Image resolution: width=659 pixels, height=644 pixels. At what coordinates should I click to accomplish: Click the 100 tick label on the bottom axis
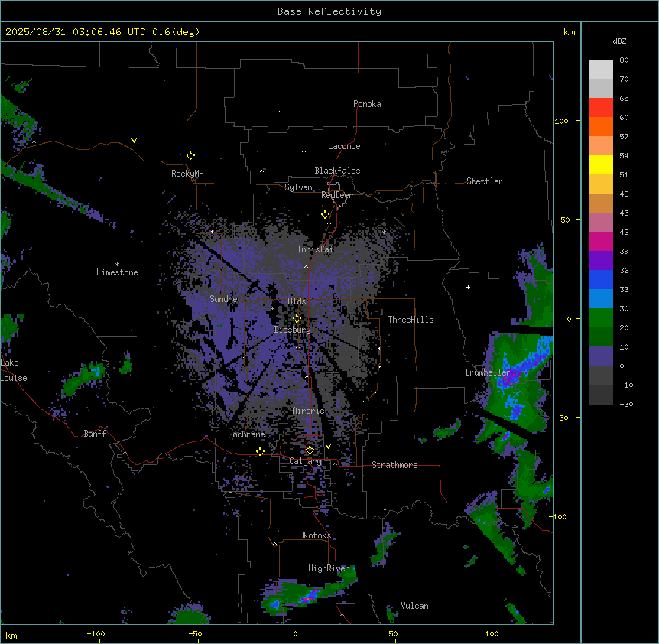(x=492, y=633)
